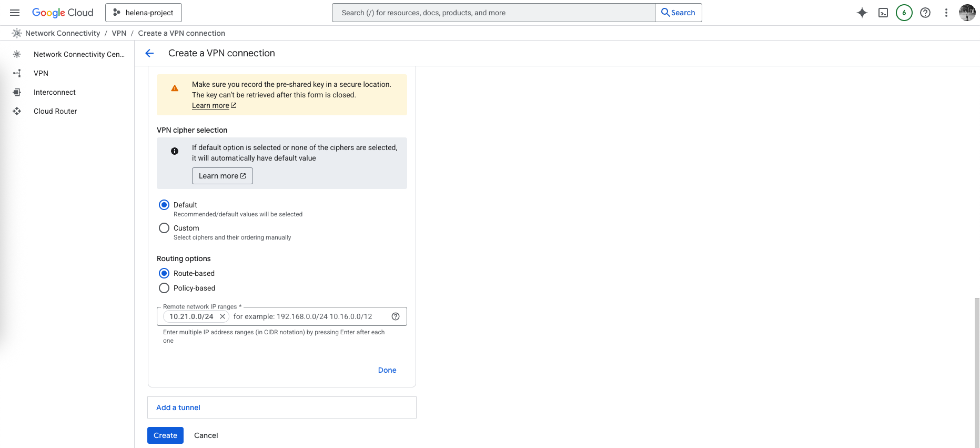980x448 pixels.
Task: Click the top search input field
Action: (x=493, y=13)
